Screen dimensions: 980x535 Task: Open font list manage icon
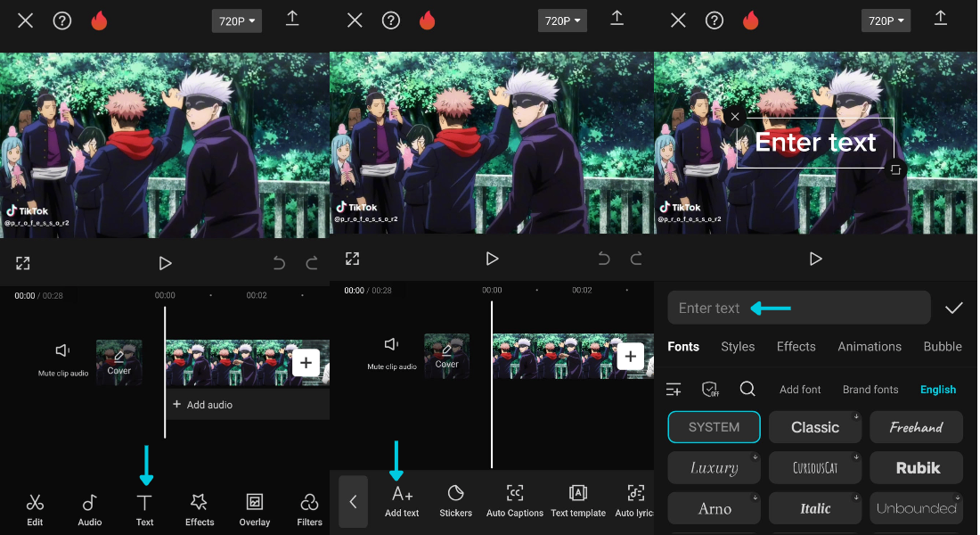click(674, 389)
